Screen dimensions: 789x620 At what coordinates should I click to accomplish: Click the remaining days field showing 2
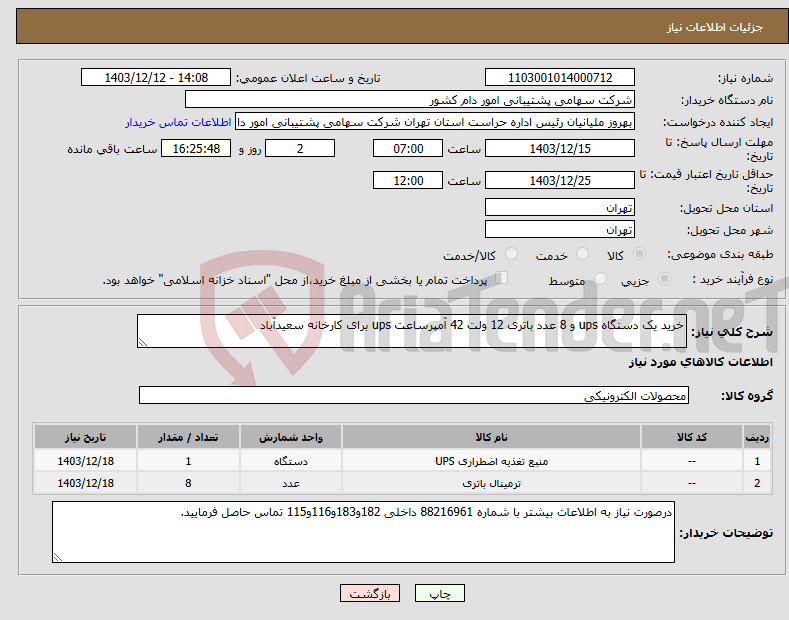(x=300, y=148)
